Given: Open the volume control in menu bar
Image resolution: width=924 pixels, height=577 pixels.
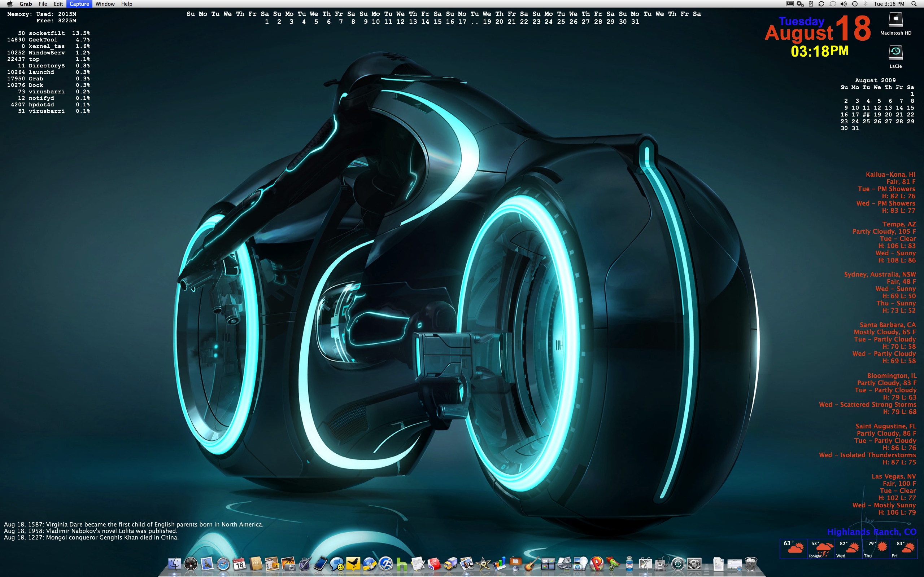Looking at the screenshot, I should tap(844, 4).
